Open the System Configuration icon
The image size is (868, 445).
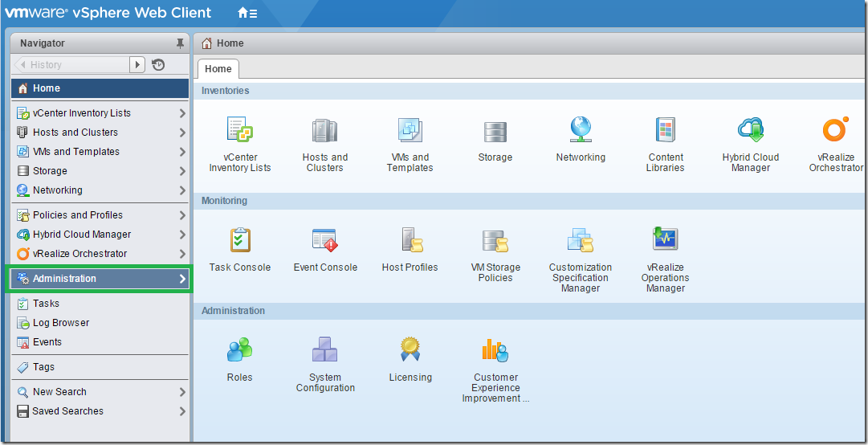(x=325, y=349)
